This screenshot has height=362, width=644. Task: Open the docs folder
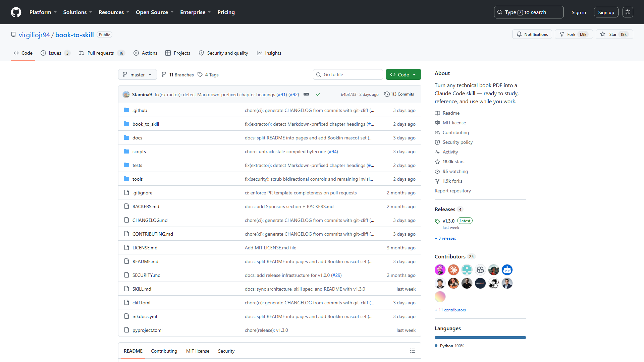[x=137, y=138]
